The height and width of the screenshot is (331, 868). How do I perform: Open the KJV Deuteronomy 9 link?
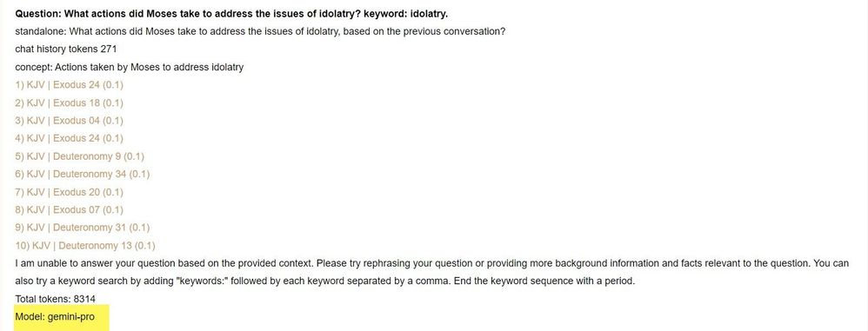pos(80,156)
